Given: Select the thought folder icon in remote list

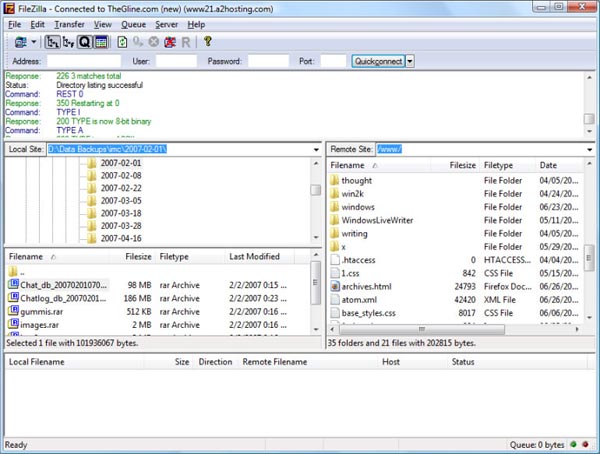Looking at the screenshot, I should pos(334,180).
